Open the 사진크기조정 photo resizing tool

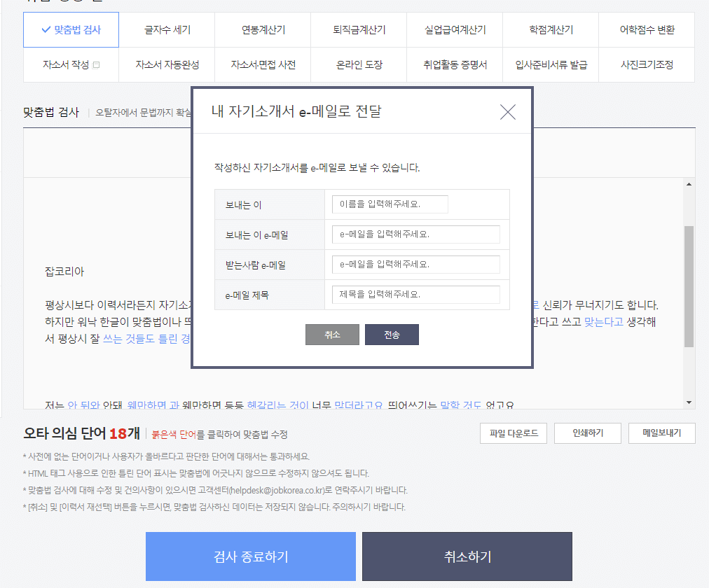(x=646, y=64)
